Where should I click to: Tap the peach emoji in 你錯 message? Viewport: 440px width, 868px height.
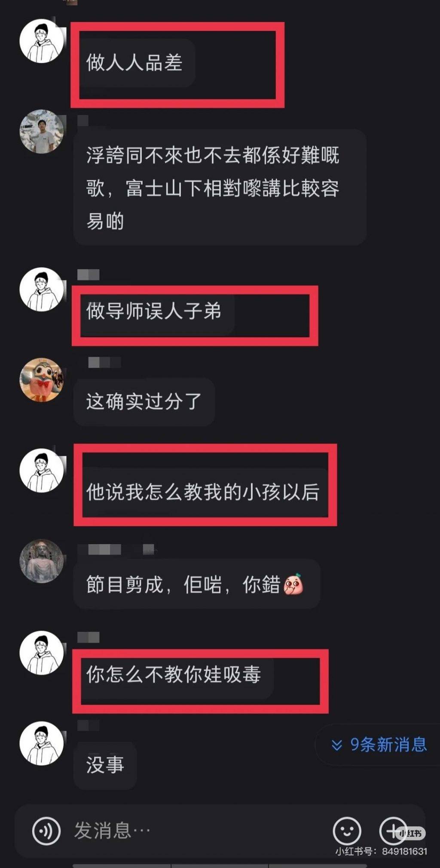[x=293, y=585]
